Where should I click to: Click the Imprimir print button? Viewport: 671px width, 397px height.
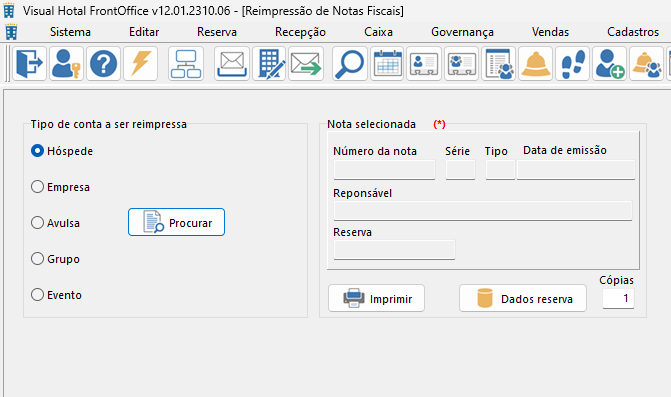[377, 298]
